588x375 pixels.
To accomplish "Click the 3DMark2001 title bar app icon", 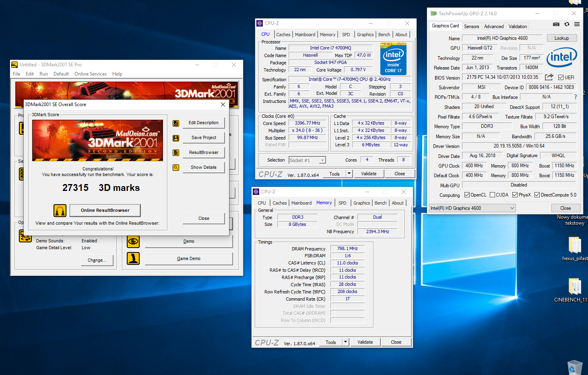I will click(14, 64).
